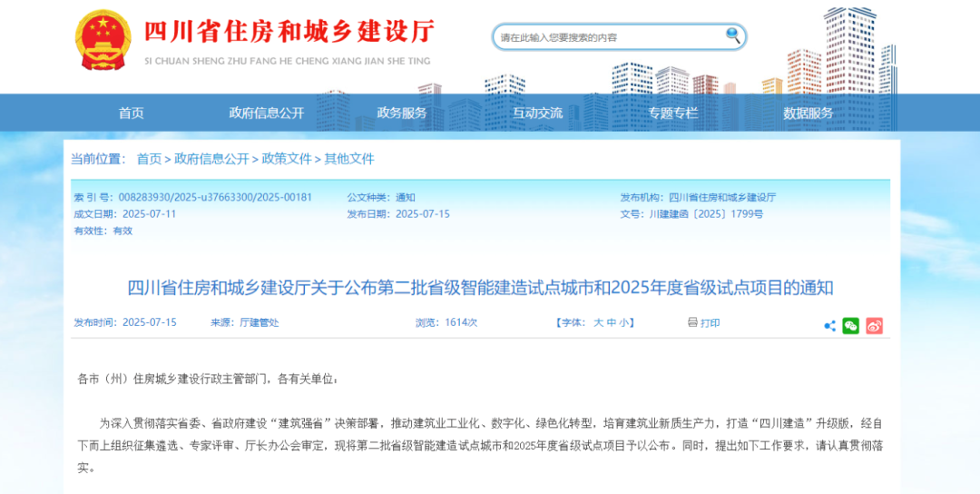
Task: Open the 首页 navigation menu
Action: click(x=132, y=114)
